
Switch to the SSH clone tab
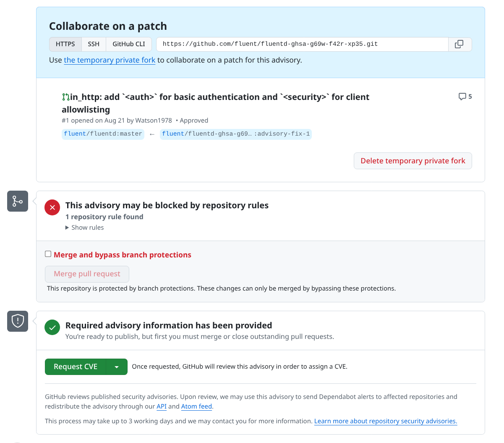coord(94,44)
